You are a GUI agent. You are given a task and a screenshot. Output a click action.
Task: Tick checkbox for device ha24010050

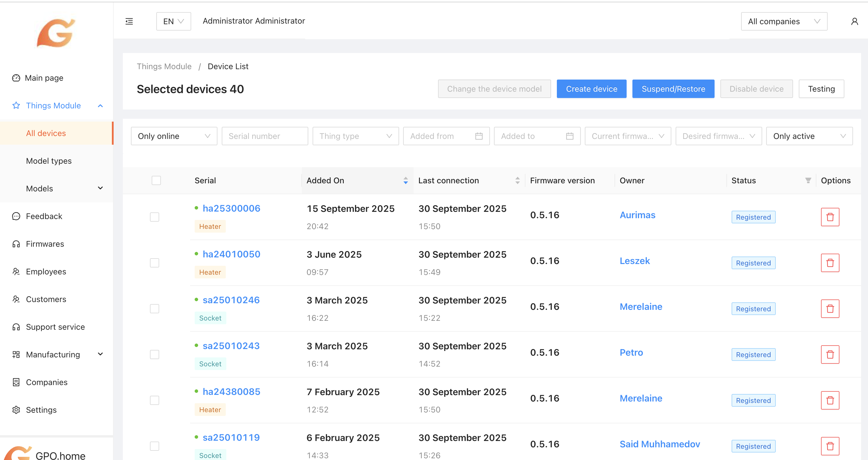pos(154,263)
